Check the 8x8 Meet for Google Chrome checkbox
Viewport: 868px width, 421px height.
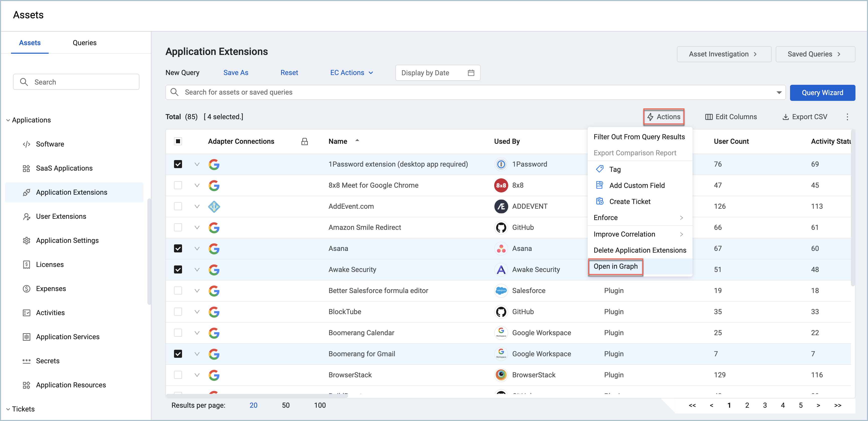[178, 185]
